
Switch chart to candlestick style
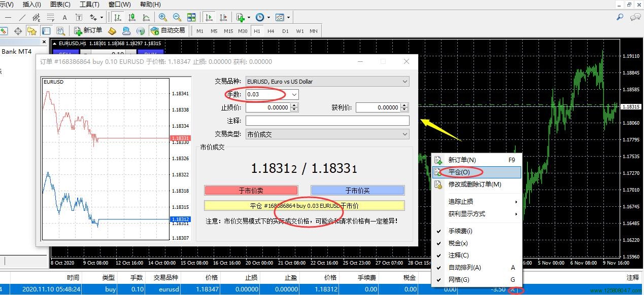tap(132, 17)
